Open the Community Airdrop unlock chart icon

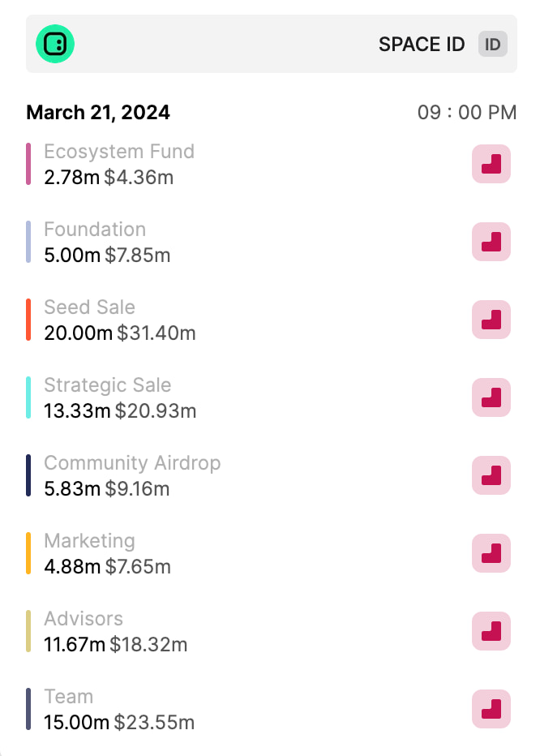coord(491,475)
